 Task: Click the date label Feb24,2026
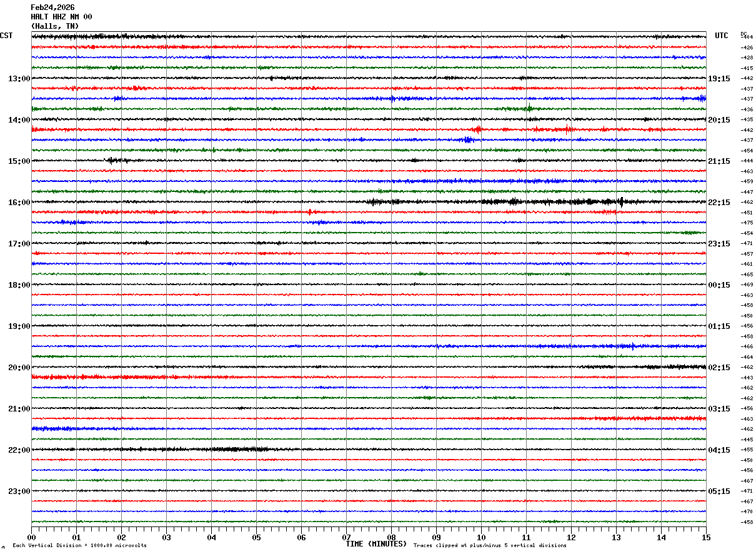point(52,8)
